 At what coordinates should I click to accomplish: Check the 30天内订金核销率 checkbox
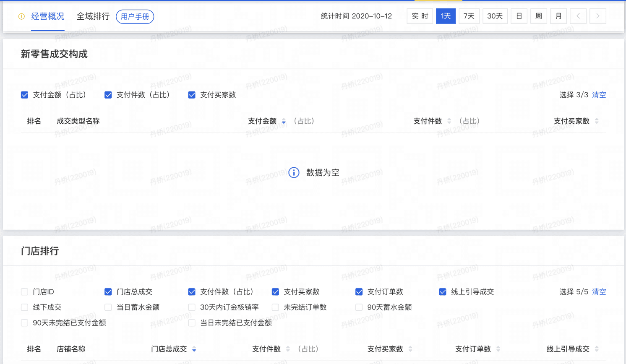click(192, 307)
